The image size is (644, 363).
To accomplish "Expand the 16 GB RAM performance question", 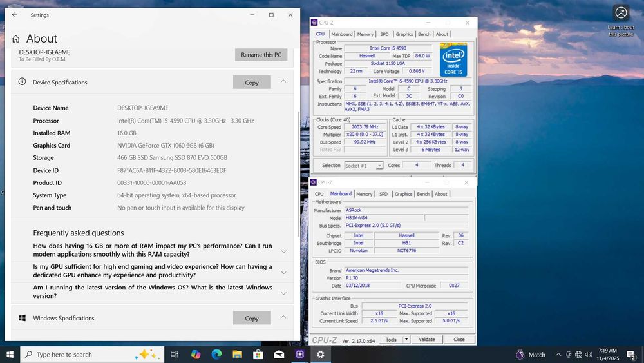I will (x=283, y=251).
